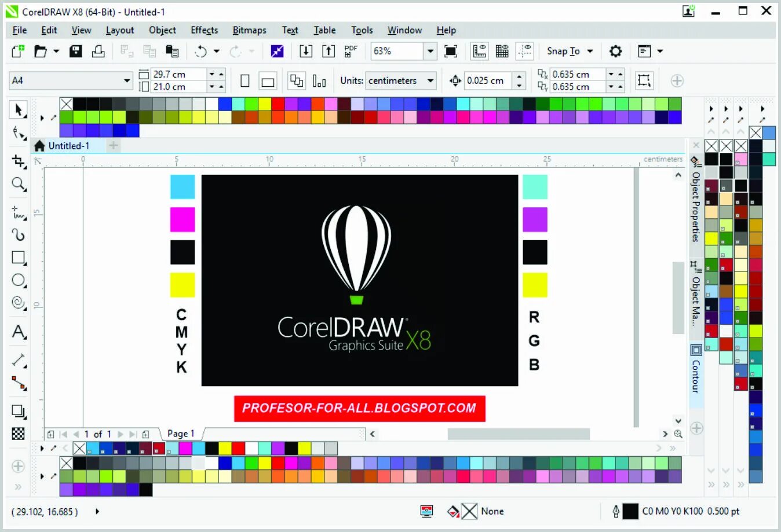Select the Connector tool
This screenshot has width=781, height=532.
pos(19,383)
